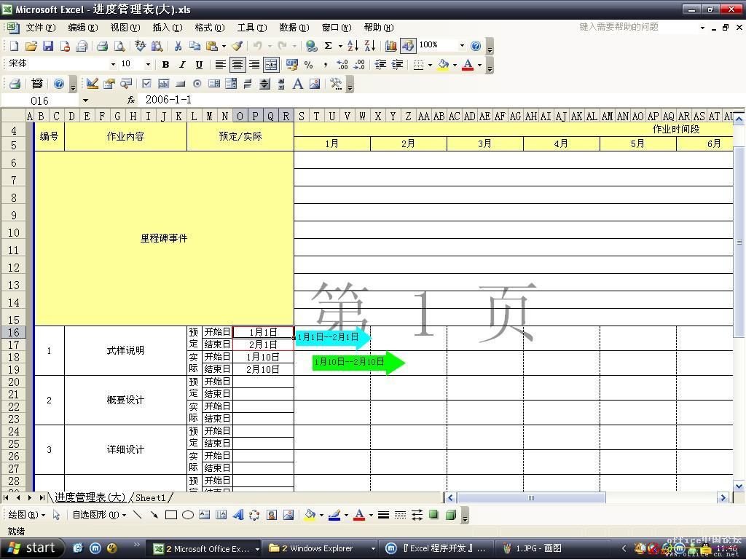Screen dimensions: 746x560
Task: Open the 3-D Style options
Action: point(450,515)
